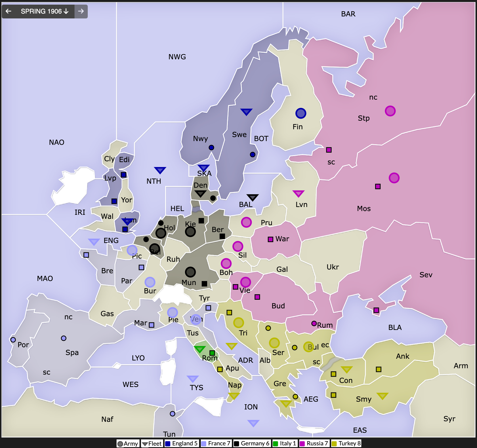Click the Turkish fleet in Smyrna

pos(382,396)
